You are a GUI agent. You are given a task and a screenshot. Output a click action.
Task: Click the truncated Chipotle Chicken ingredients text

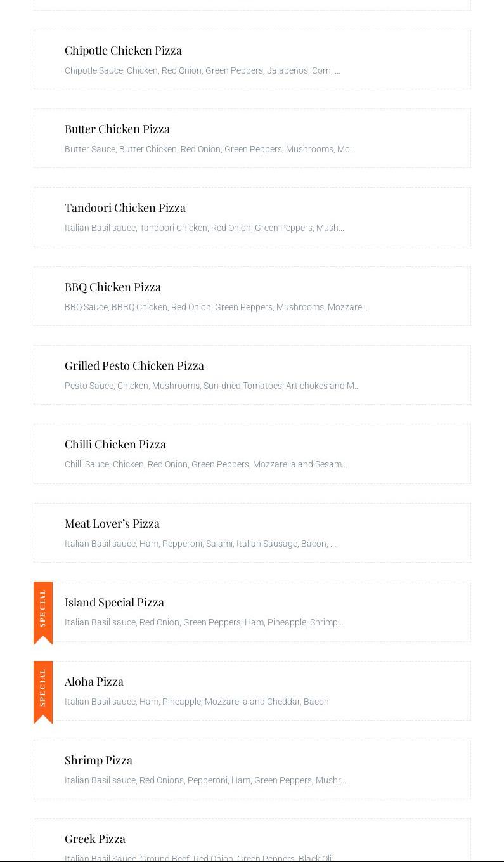click(x=202, y=70)
